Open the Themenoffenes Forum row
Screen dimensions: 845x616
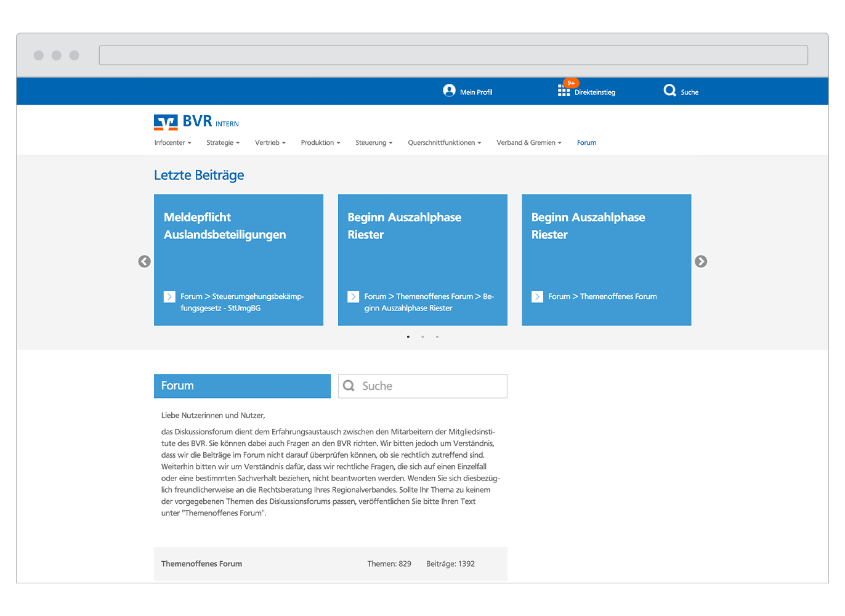[x=202, y=564]
